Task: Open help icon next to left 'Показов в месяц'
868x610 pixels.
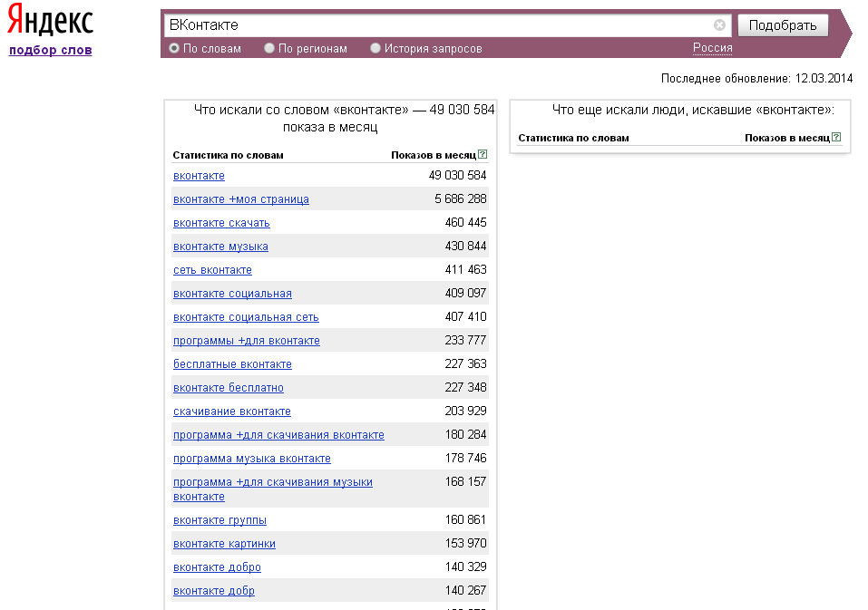Action: (x=483, y=154)
